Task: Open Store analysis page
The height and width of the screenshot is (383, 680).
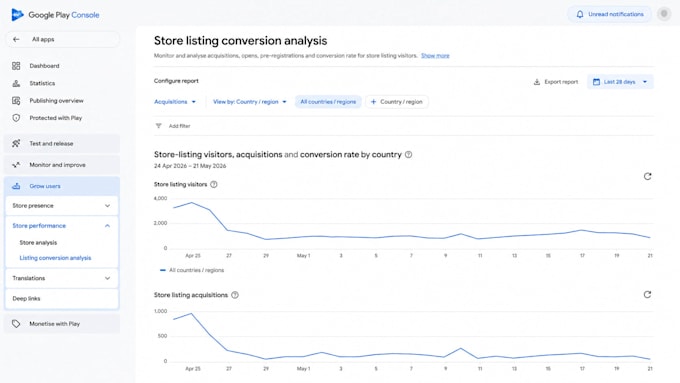Action: 38,243
